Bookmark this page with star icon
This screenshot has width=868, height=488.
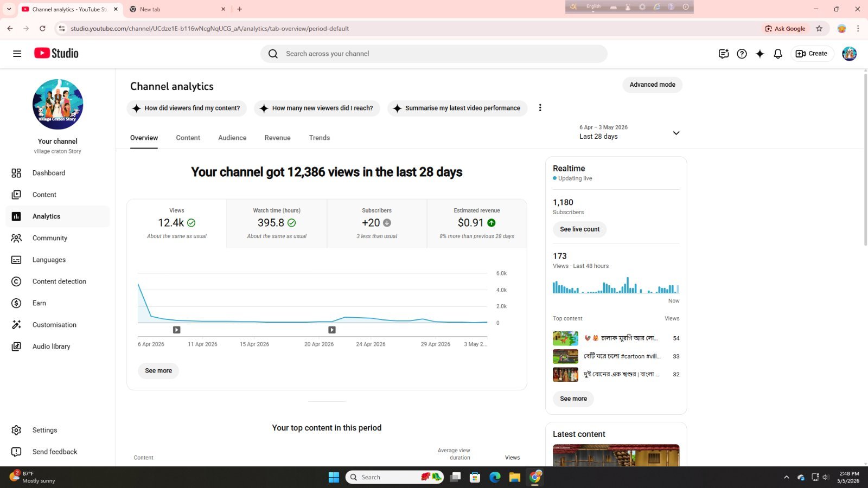tap(819, 28)
